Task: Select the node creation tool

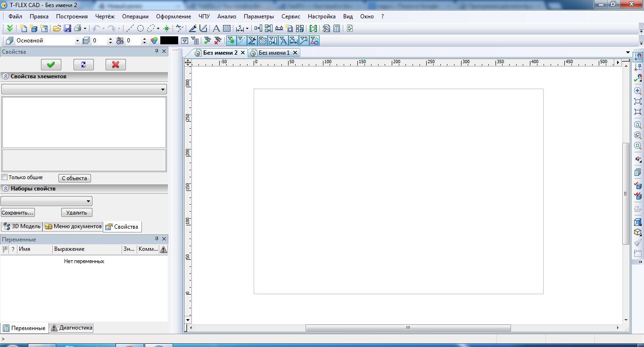Action: click(x=166, y=28)
